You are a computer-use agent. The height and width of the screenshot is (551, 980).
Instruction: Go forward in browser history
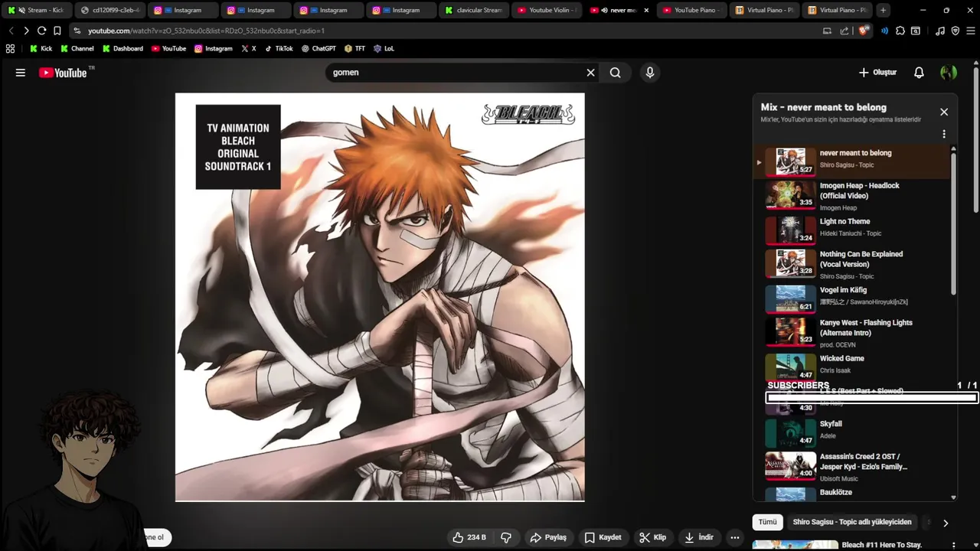[26, 31]
